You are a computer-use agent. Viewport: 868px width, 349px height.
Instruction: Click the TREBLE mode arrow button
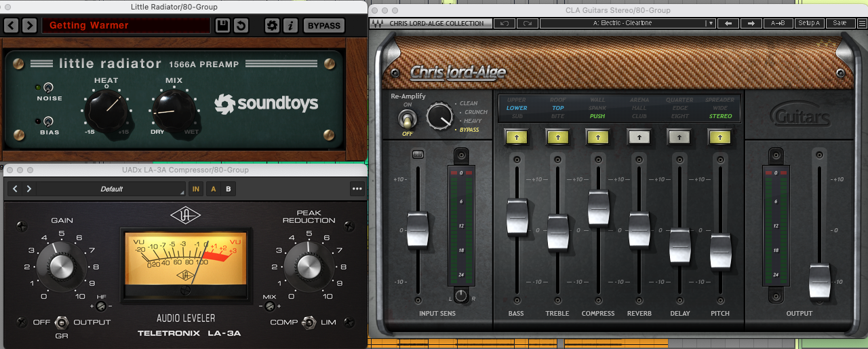(x=557, y=137)
